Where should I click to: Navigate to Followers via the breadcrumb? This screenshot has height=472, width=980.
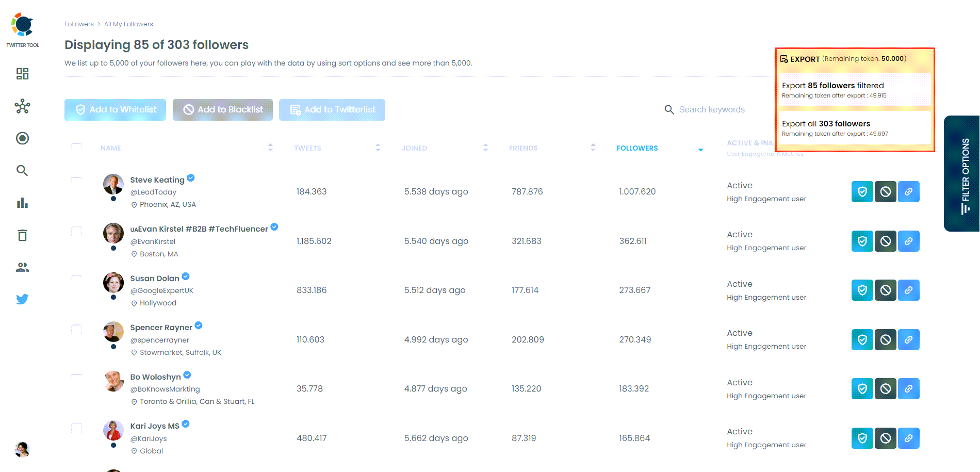[x=79, y=24]
